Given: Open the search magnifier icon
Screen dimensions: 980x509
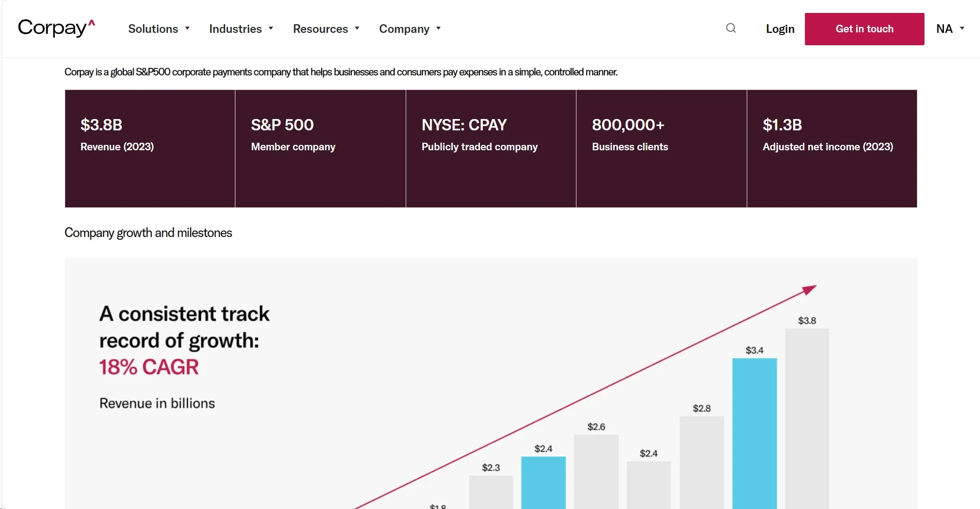Looking at the screenshot, I should click(x=731, y=28).
